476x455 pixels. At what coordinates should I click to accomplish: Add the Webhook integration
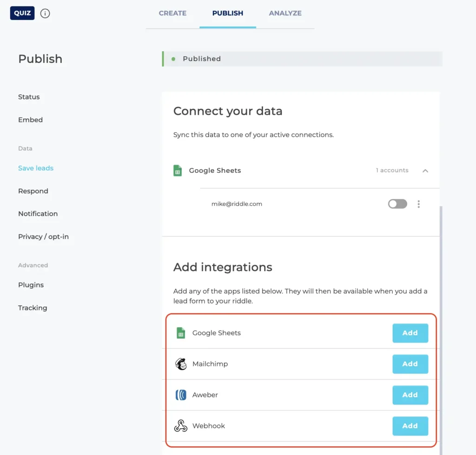410,426
